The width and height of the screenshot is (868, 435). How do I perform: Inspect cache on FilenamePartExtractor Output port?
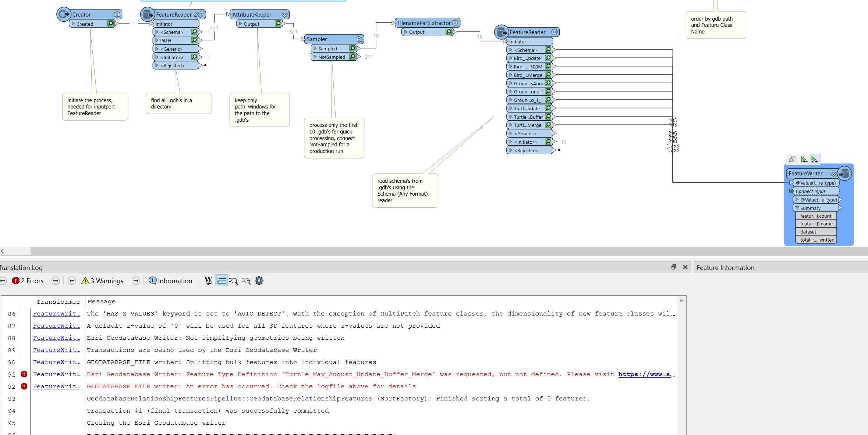tap(449, 32)
